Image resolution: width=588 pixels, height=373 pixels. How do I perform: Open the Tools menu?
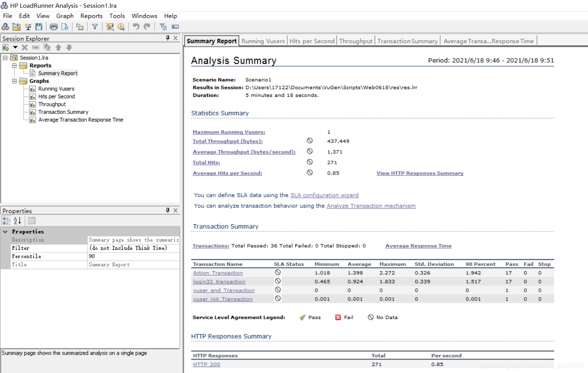coord(117,16)
